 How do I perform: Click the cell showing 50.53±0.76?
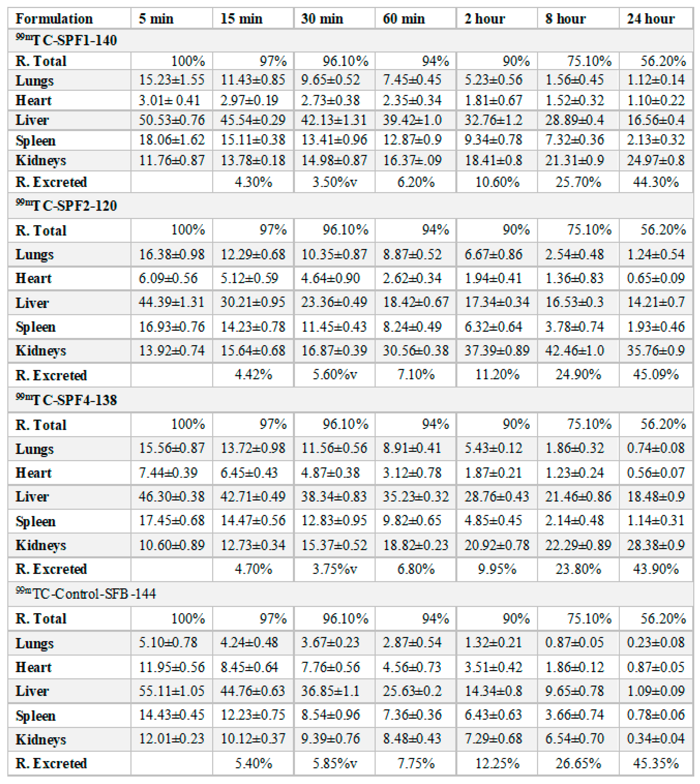[172, 120]
